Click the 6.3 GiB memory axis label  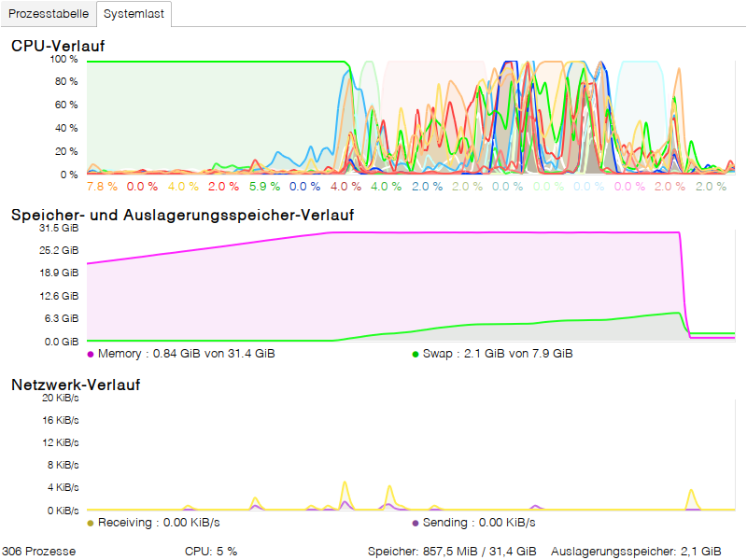[61, 318]
